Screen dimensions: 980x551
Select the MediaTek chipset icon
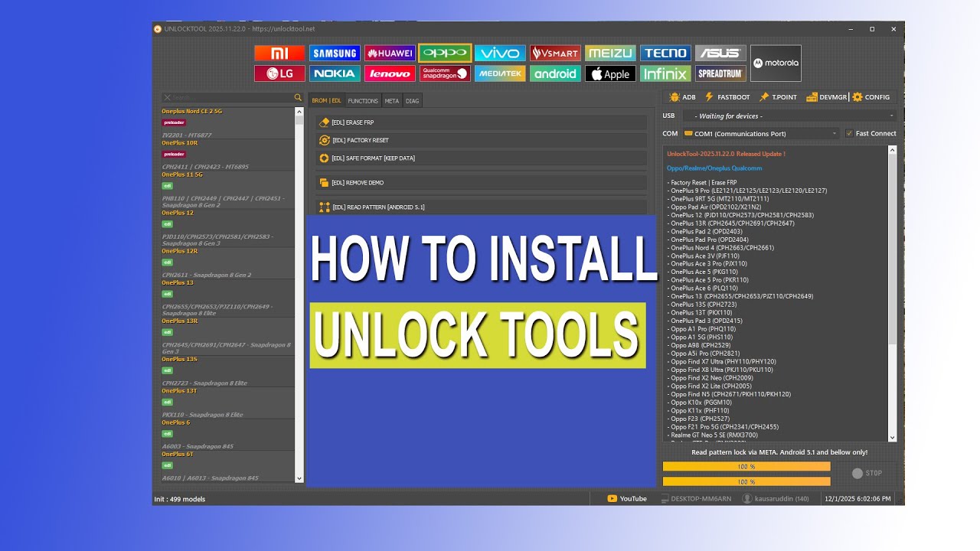(500, 73)
